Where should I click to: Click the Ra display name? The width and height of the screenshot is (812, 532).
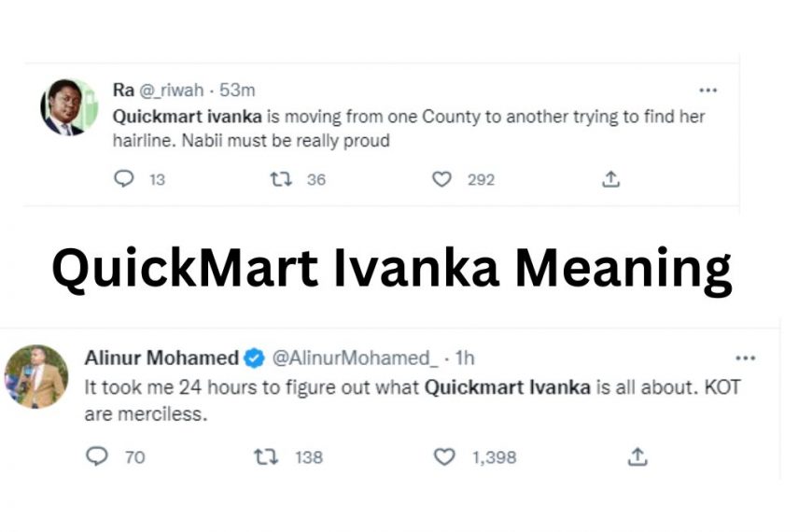pyautogui.click(x=123, y=91)
